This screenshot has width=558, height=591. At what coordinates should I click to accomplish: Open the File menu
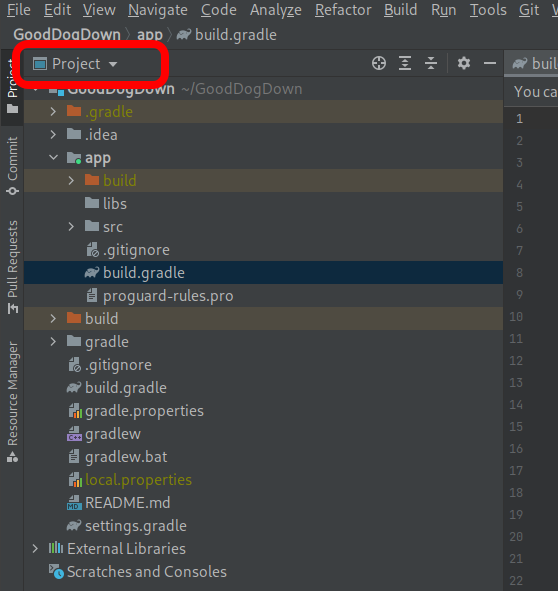click(x=19, y=10)
